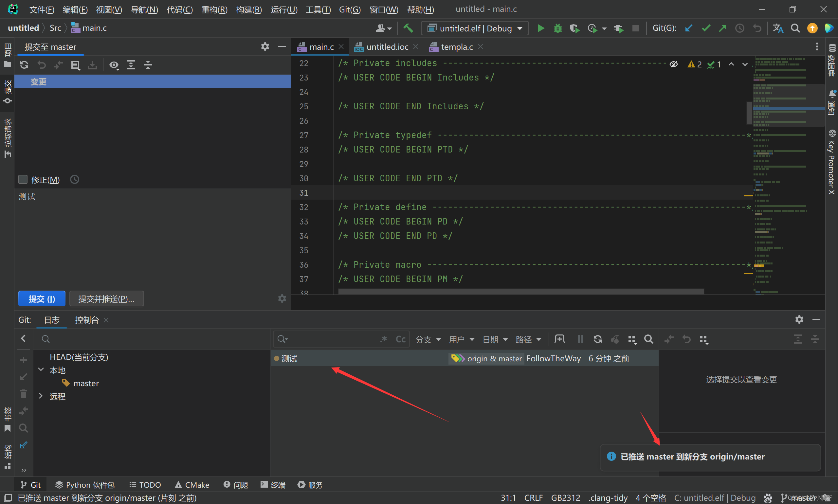Click cherry-pick icon in Git log toolbar
838x504 pixels.
pos(615,339)
